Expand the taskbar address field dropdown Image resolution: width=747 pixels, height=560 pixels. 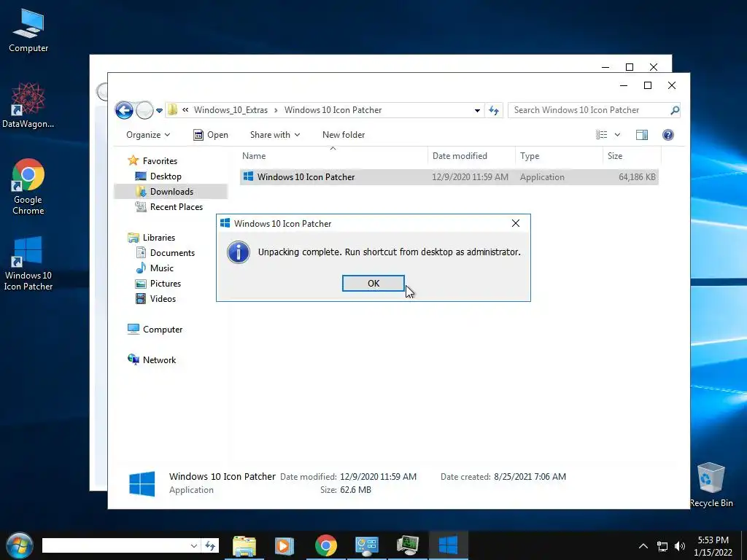pos(194,545)
